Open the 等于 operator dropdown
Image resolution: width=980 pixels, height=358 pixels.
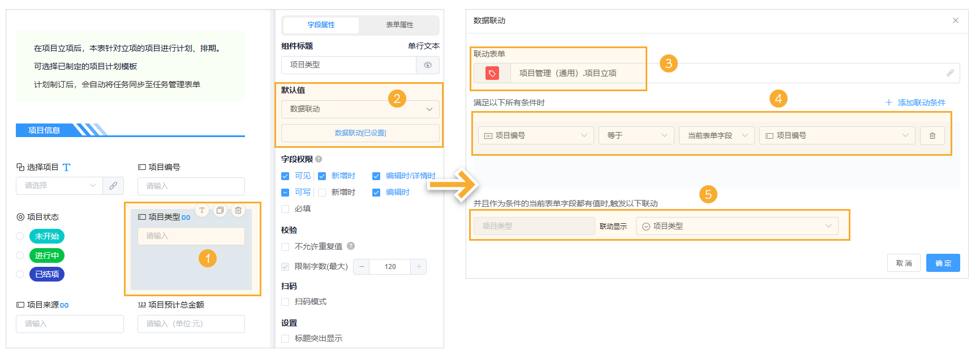[637, 135]
